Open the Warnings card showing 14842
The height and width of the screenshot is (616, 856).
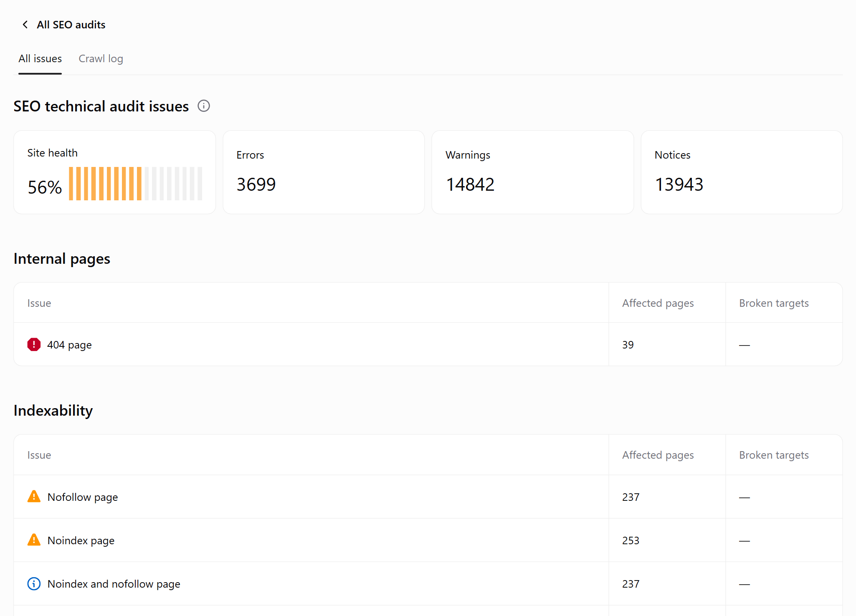[x=532, y=172]
